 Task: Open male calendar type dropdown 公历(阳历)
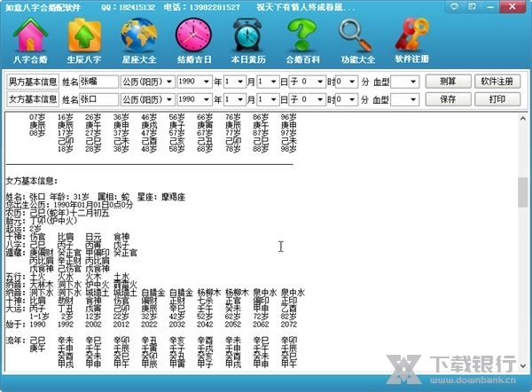[148, 82]
